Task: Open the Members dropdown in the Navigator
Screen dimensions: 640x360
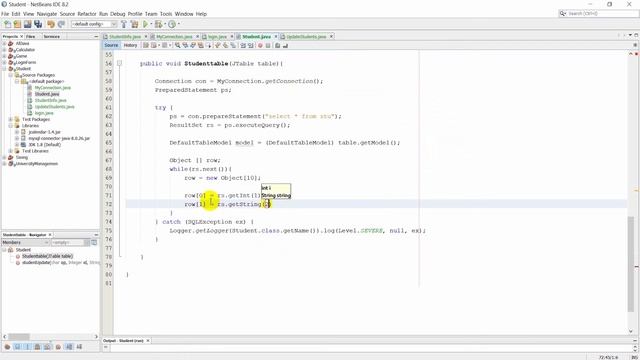Action: coord(25,242)
